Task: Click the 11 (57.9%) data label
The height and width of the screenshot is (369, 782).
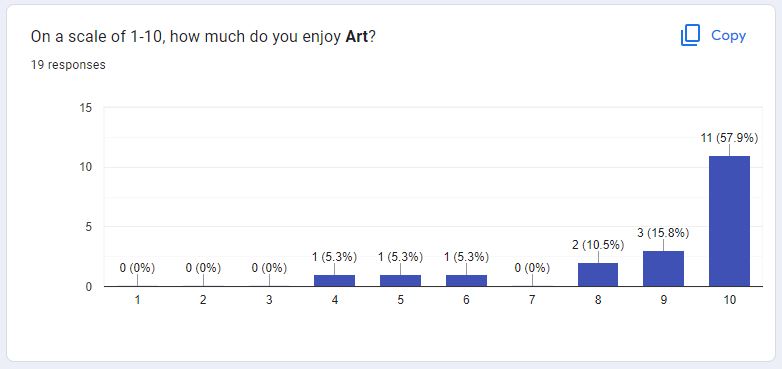Action: coord(729,138)
